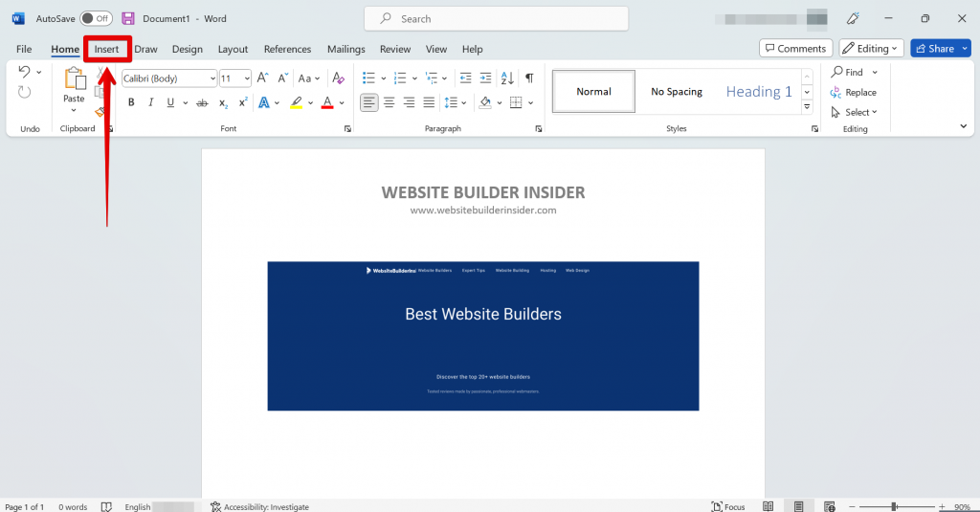Image resolution: width=980 pixels, height=512 pixels.
Task: Shrink font size with smaller A icon
Action: pos(282,78)
